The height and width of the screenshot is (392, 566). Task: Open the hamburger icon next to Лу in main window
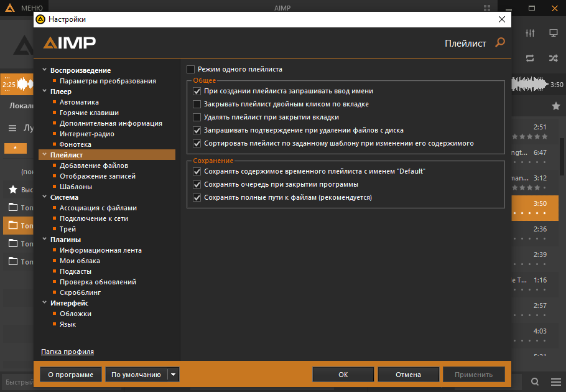(12, 128)
